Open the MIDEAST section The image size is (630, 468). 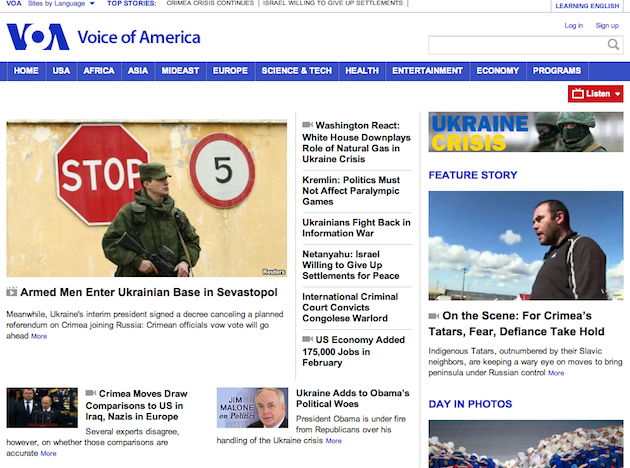[x=180, y=71]
